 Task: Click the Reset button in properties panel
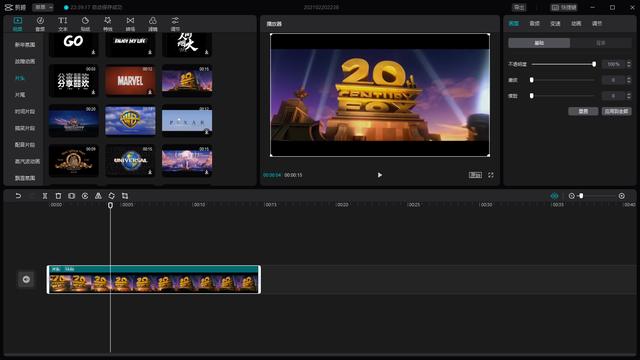point(583,111)
